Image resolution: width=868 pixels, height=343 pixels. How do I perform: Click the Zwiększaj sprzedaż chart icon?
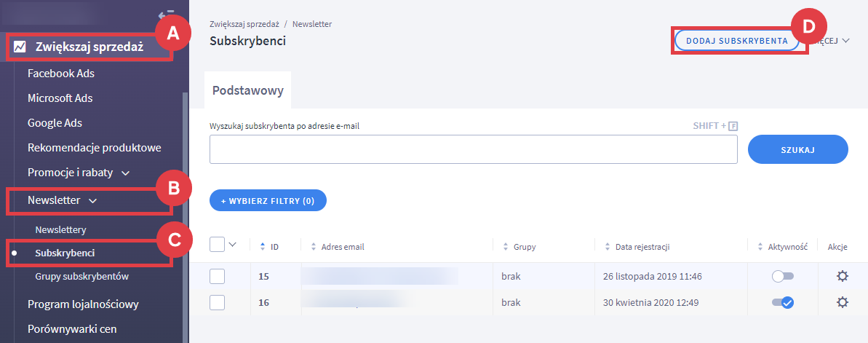20,47
